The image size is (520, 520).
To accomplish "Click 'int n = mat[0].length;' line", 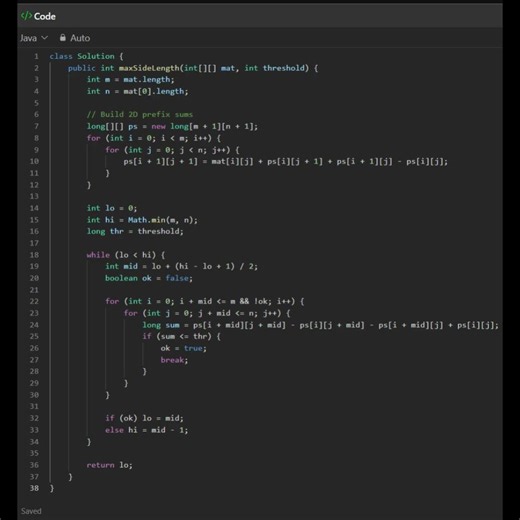I will click(x=137, y=91).
